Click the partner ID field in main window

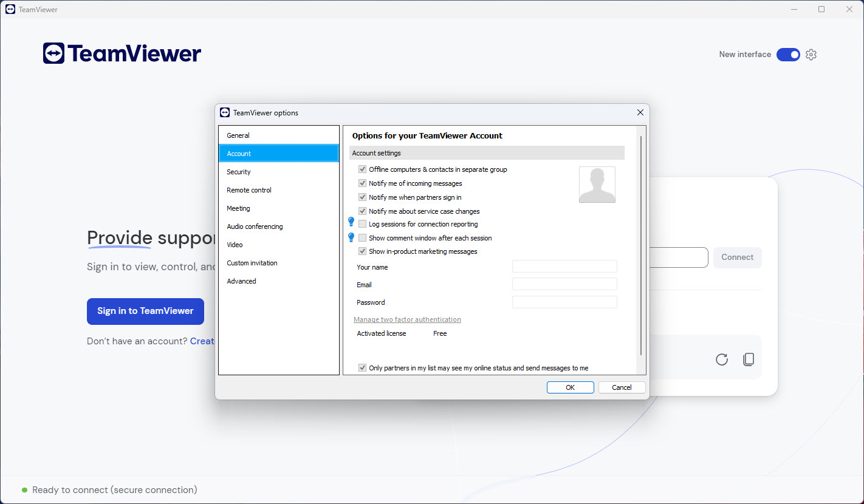click(679, 257)
